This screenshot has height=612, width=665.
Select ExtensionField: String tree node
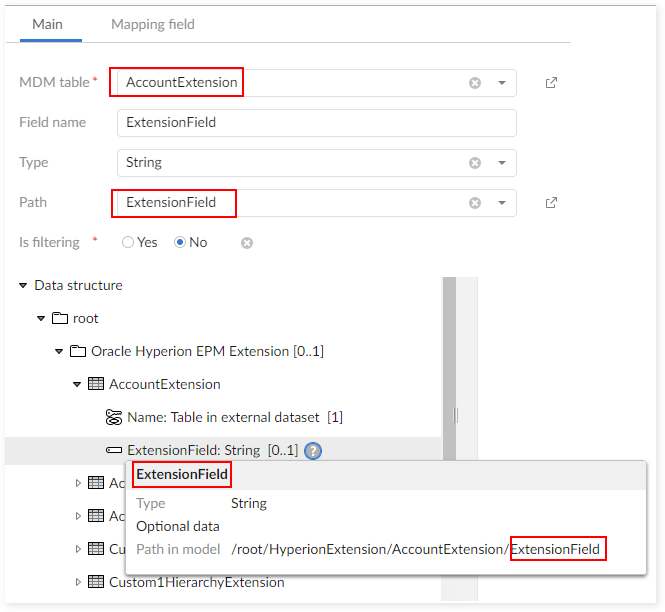(193, 451)
